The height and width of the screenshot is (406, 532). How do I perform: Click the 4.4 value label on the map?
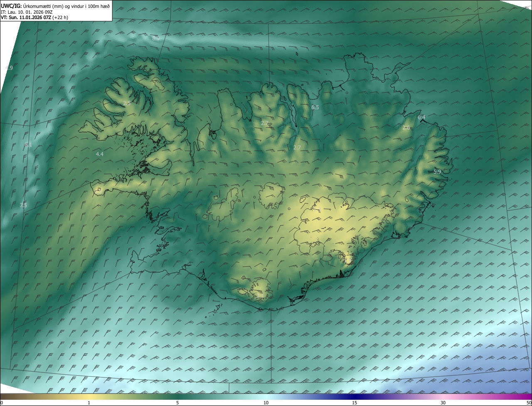100,154
